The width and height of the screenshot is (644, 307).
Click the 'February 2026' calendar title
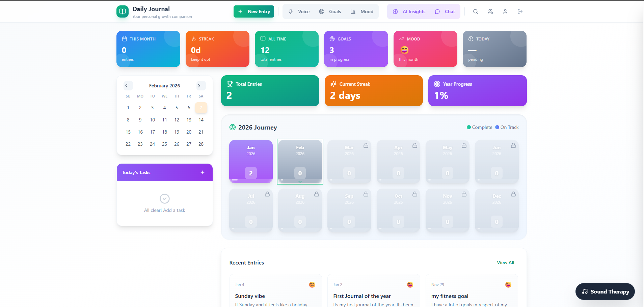165,86
